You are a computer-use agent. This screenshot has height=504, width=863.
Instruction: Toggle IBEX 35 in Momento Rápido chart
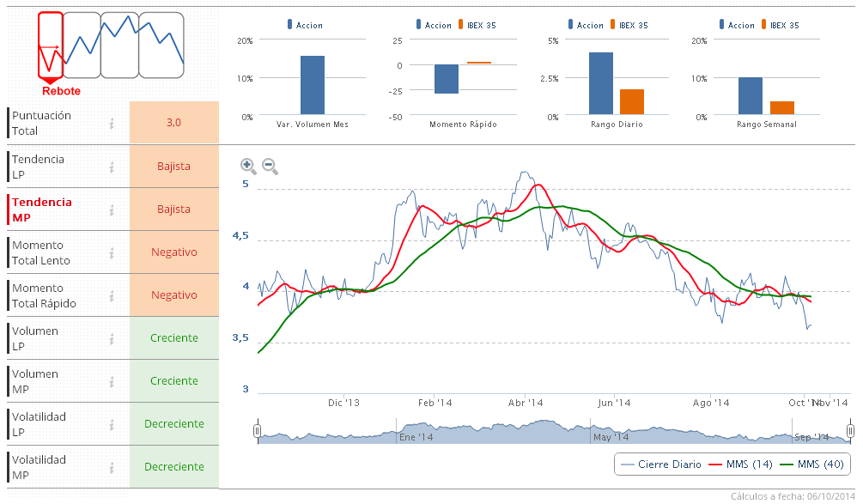478,26
